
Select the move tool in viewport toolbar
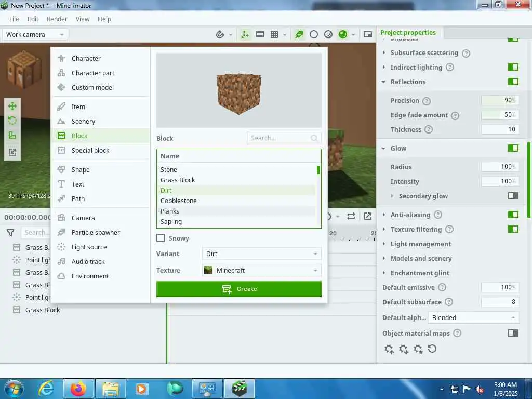tap(12, 106)
